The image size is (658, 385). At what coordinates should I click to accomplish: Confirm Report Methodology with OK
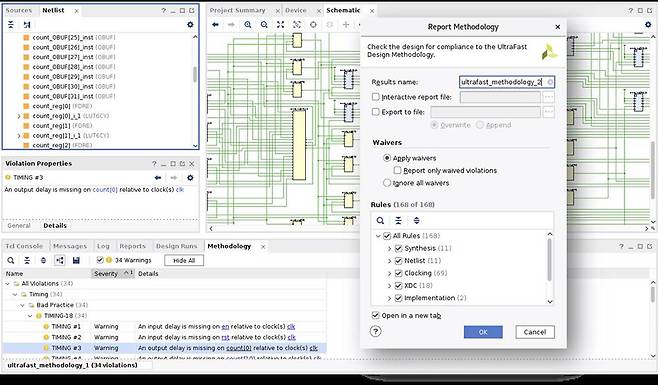click(483, 332)
